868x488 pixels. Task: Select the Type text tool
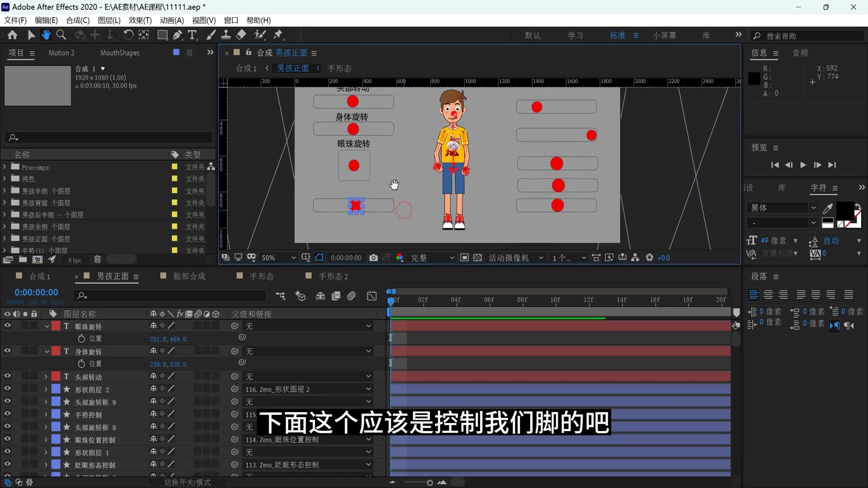click(193, 35)
